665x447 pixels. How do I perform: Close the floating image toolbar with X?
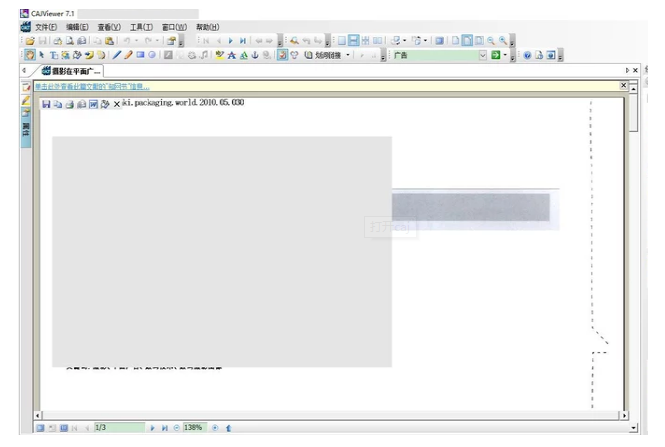click(x=116, y=104)
